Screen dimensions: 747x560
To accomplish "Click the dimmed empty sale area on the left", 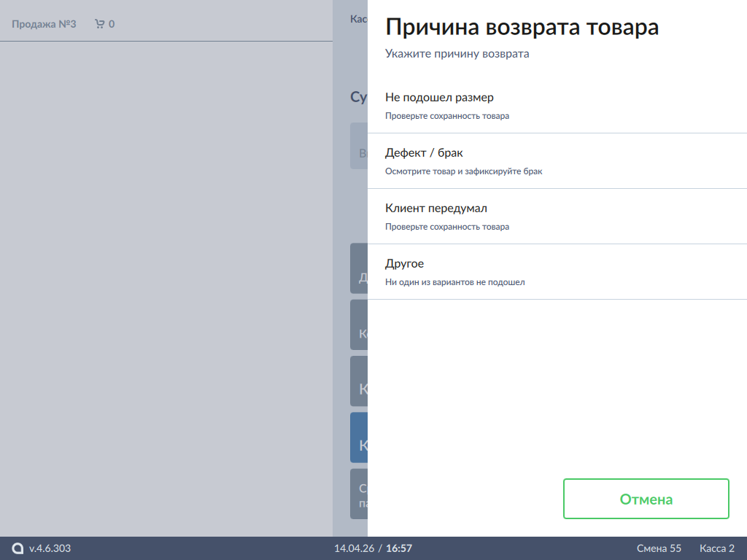I will [166, 292].
